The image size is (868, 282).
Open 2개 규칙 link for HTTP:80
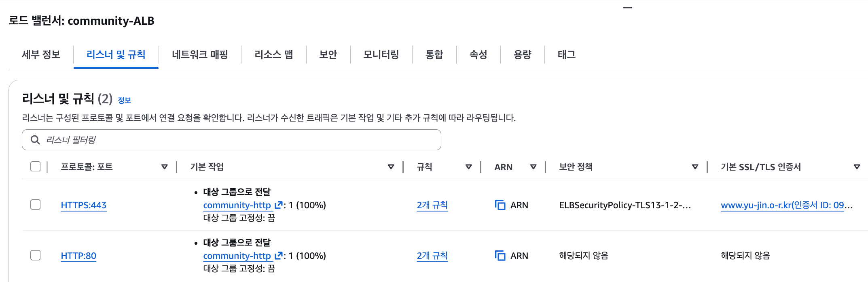pos(432,256)
